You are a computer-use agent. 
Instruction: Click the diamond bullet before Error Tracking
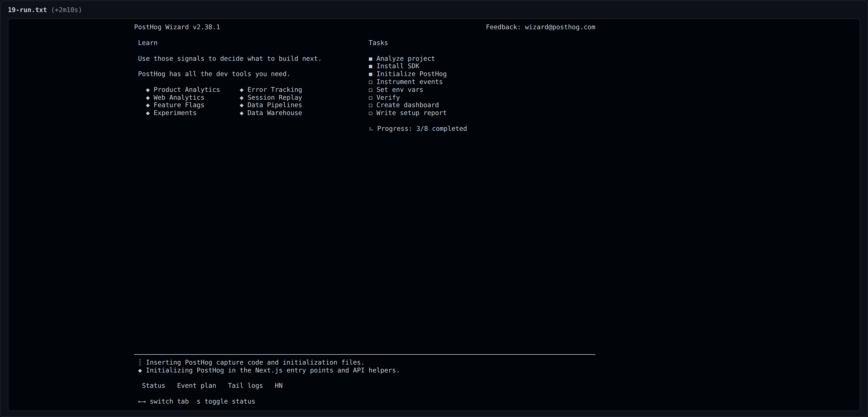[x=242, y=90]
